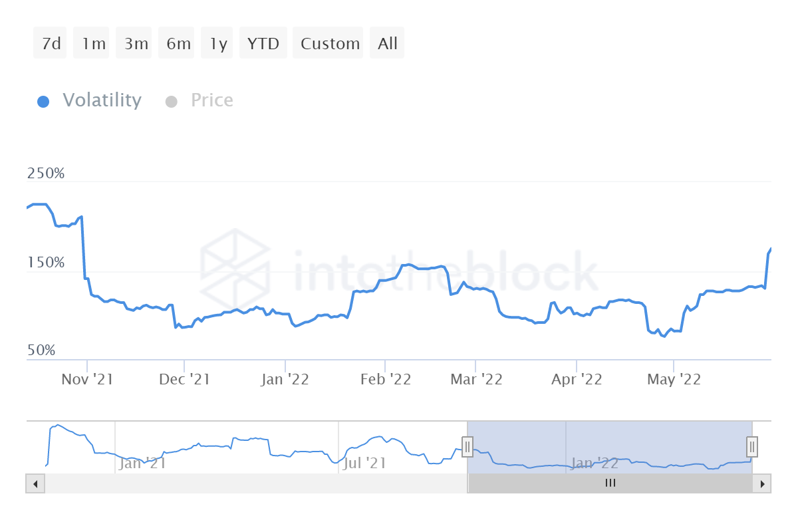Choose the 3m range option
This screenshot has width=798, height=532.
pyautogui.click(x=136, y=44)
